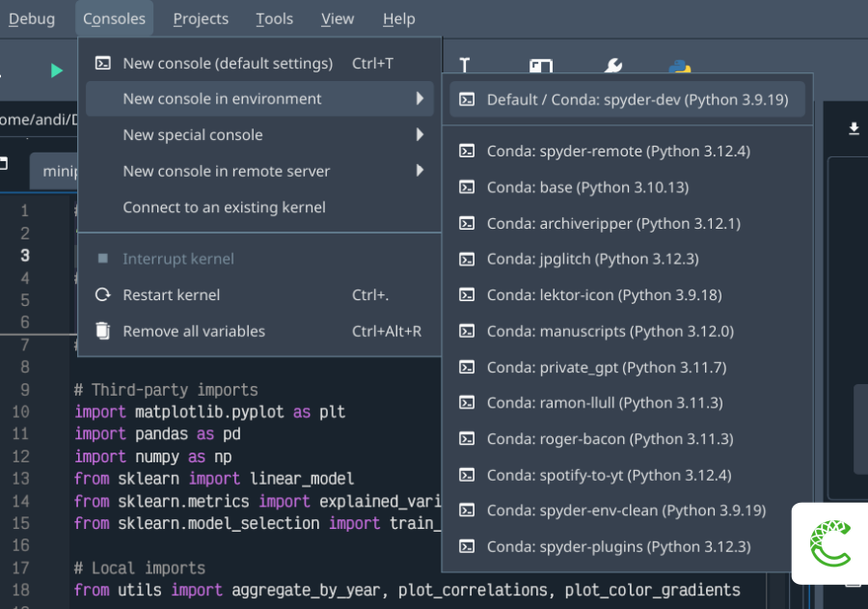Expand New console in remote server arrow

(x=420, y=171)
